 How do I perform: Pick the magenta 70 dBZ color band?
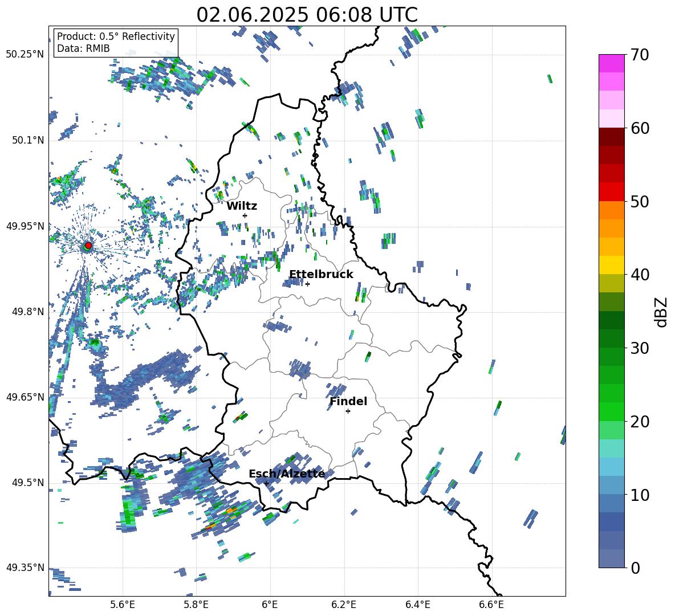[611, 63]
